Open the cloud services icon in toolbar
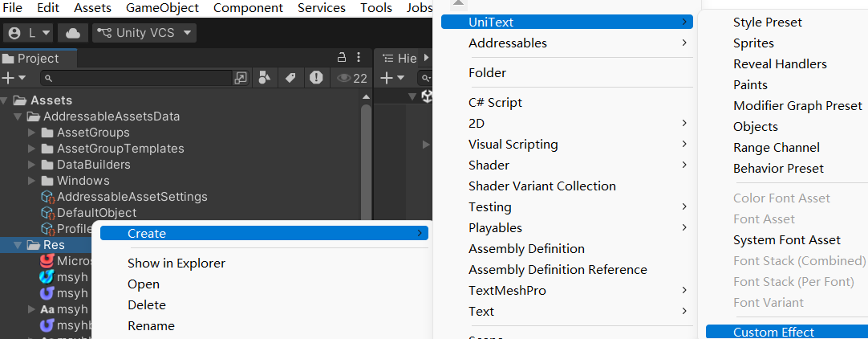This screenshot has height=339, width=868. (73, 33)
